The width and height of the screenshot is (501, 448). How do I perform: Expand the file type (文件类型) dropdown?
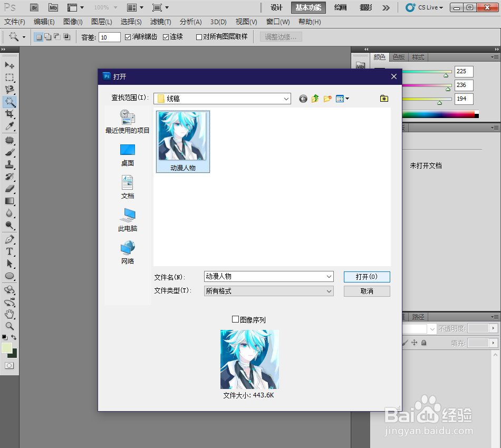click(329, 291)
